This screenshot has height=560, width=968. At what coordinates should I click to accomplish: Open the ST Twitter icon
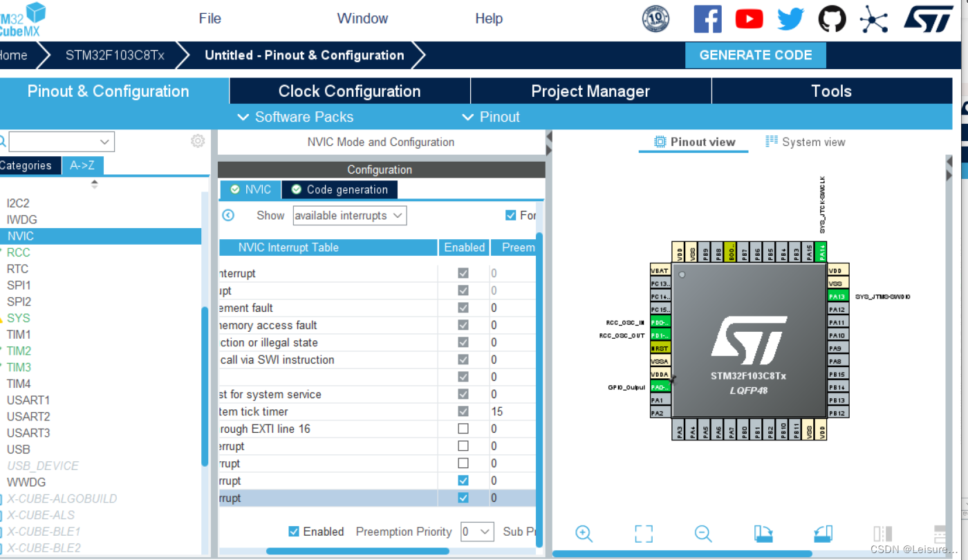click(x=790, y=19)
